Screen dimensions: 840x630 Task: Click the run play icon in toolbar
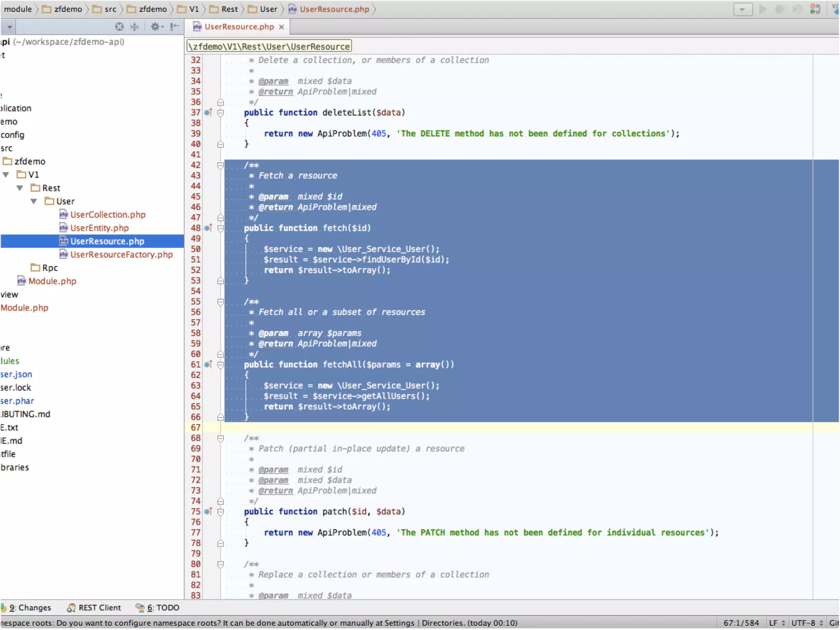tap(762, 9)
